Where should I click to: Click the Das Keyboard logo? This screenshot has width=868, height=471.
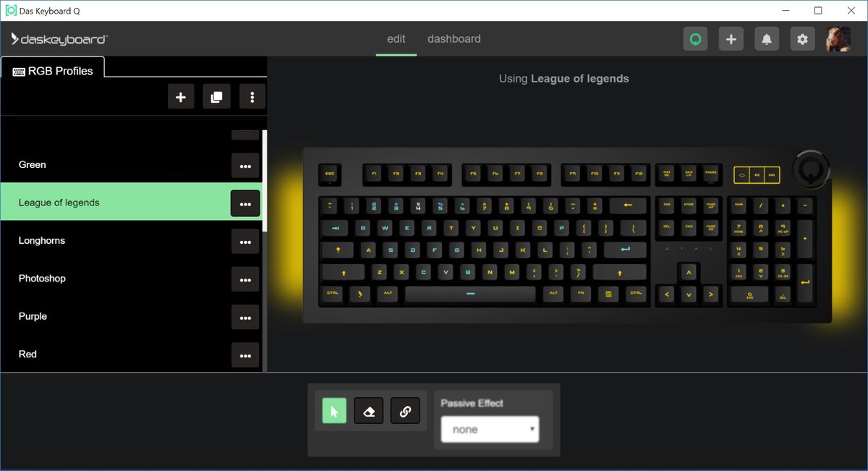(59, 39)
